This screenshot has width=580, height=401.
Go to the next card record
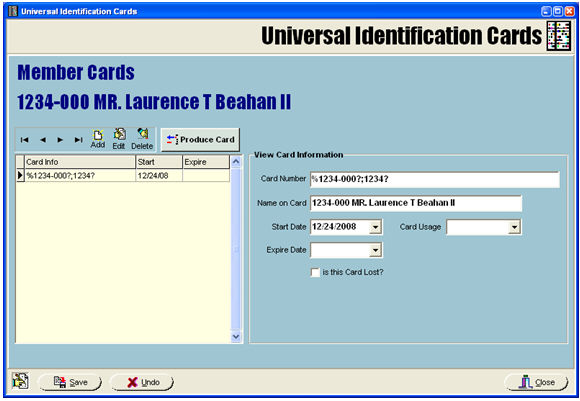point(60,140)
